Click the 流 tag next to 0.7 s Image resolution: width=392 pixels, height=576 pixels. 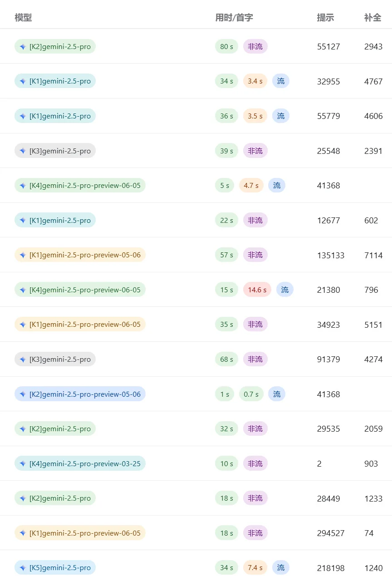[277, 394]
